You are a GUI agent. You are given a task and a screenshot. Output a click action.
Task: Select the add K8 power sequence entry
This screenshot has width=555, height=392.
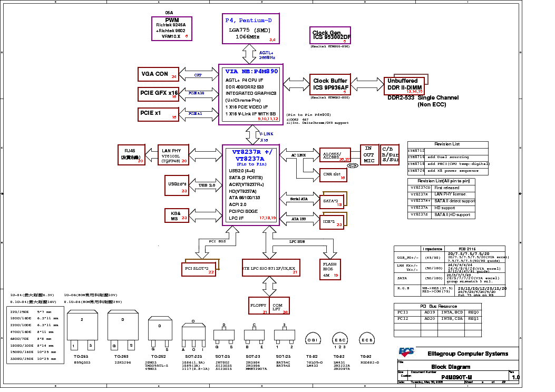pos(453,171)
